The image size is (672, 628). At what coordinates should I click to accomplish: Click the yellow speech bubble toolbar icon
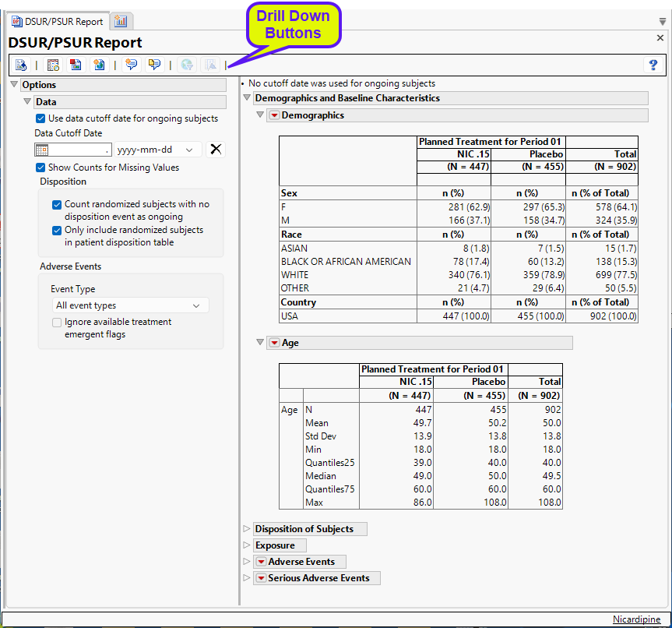[154, 65]
